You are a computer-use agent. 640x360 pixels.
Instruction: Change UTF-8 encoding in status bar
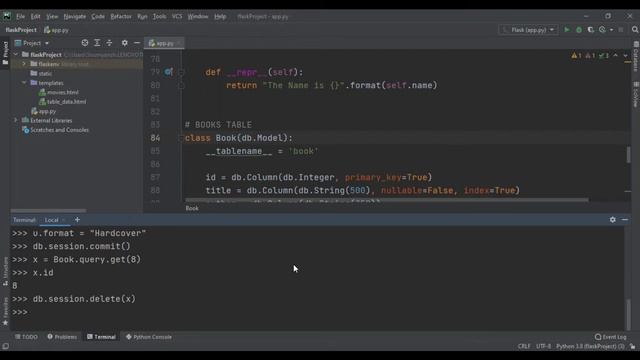point(543,346)
